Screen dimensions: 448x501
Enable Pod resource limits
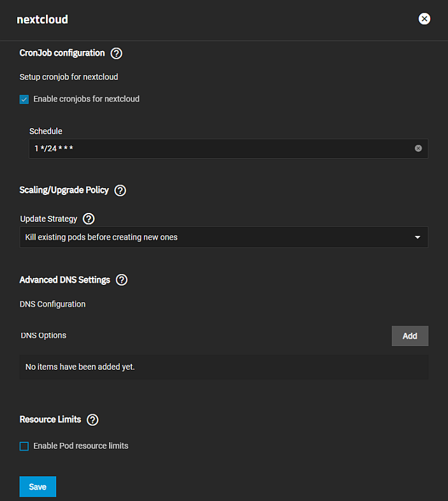pyautogui.click(x=24, y=446)
